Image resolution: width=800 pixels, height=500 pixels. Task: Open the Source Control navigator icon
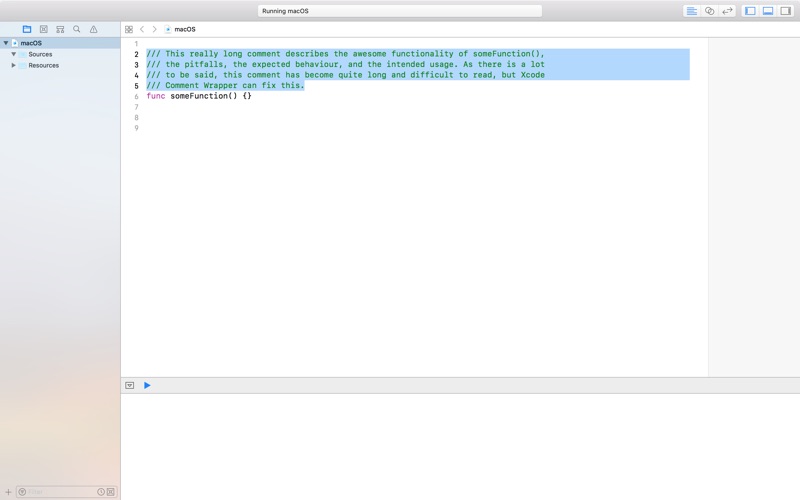click(44, 29)
